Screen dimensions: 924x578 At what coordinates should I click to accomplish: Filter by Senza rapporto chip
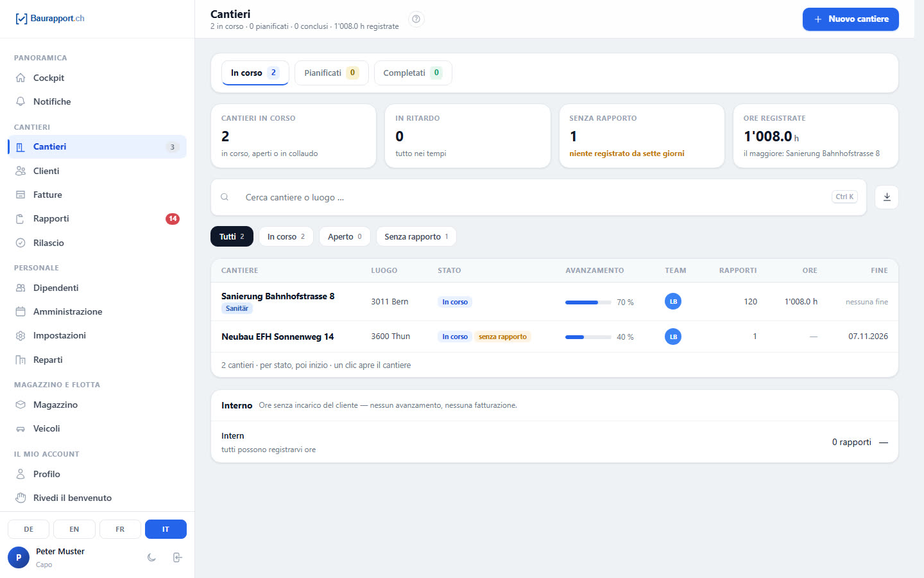[x=416, y=236]
